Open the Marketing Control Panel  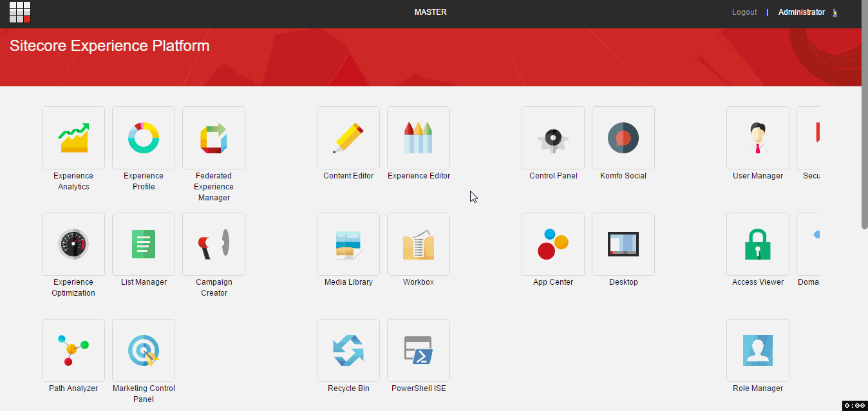click(143, 350)
